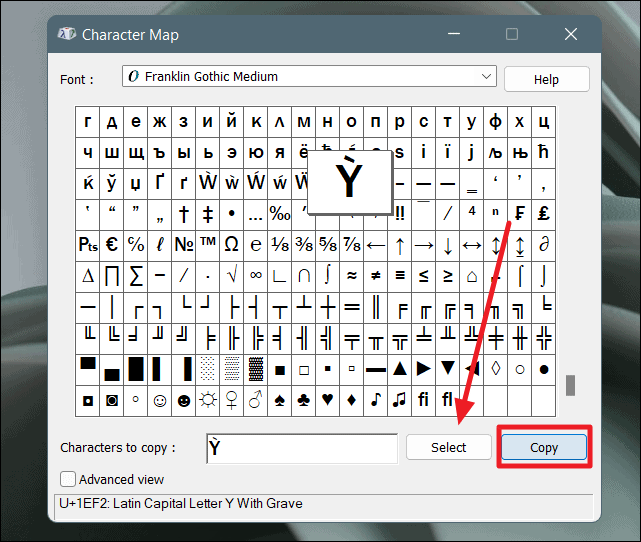Select the leftwards arrow ← character

click(x=376, y=245)
